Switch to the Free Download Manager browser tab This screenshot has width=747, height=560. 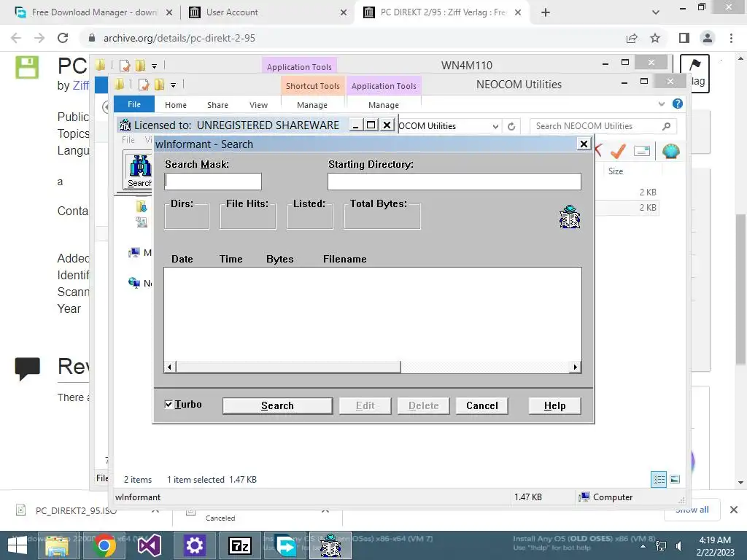(x=94, y=12)
